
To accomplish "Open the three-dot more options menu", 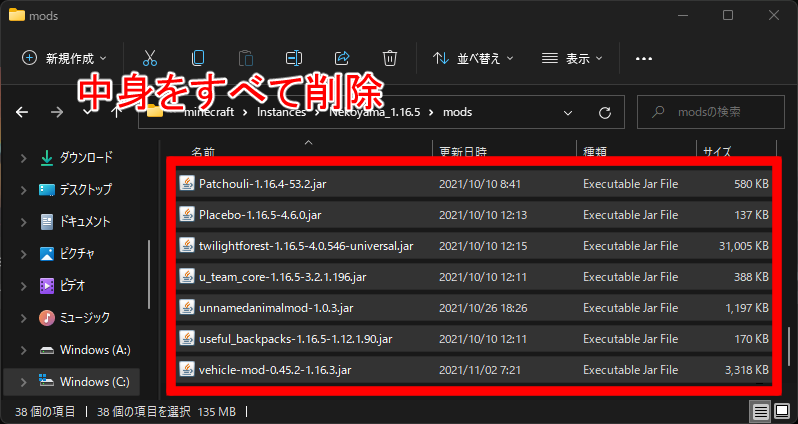I will coord(644,59).
